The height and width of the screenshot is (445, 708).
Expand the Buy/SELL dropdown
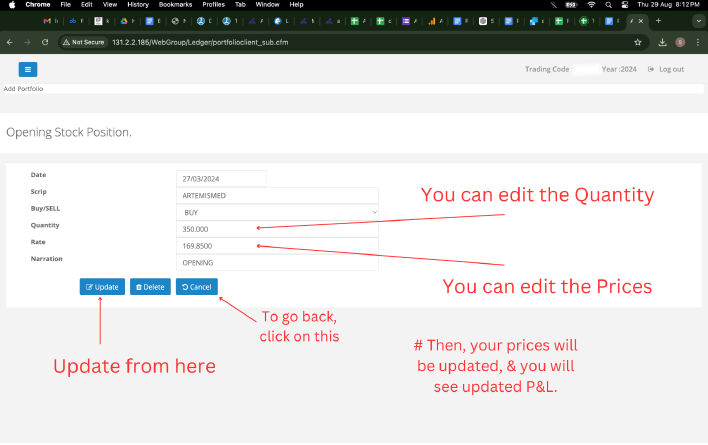click(x=277, y=212)
